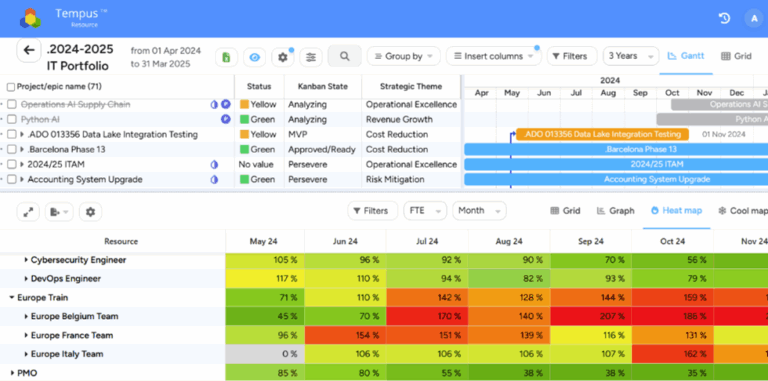
Task: Click the Operations AI Supply Chain half-circle icon
Action: coord(214,104)
